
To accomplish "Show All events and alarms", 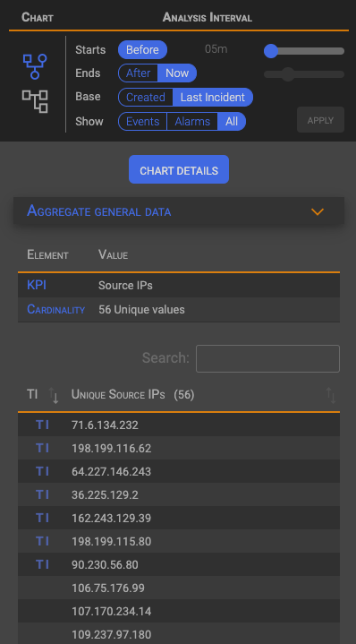I will 232,122.
